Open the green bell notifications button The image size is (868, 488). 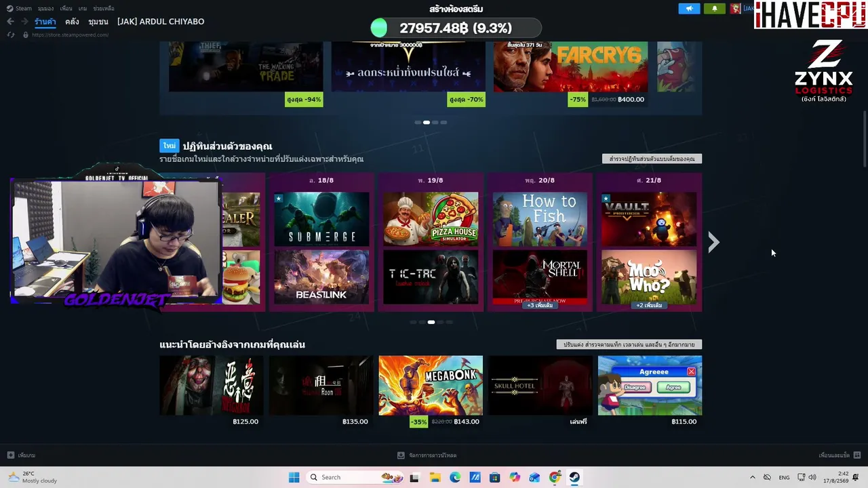point(715,8)
